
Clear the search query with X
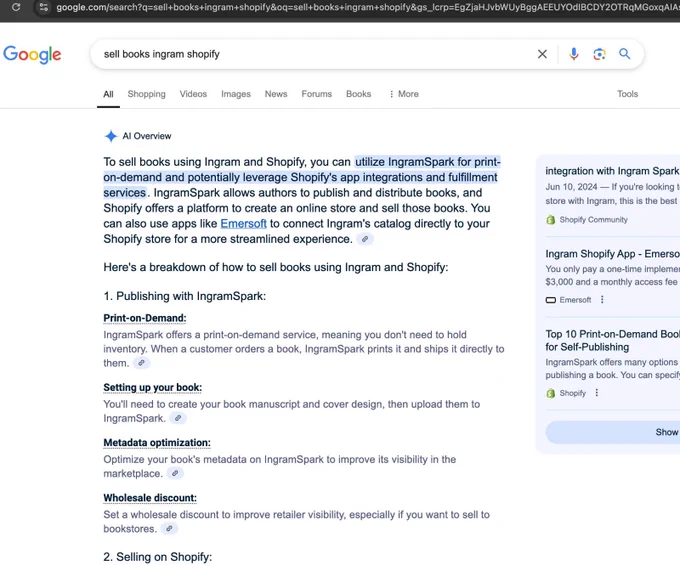point(542,54)
